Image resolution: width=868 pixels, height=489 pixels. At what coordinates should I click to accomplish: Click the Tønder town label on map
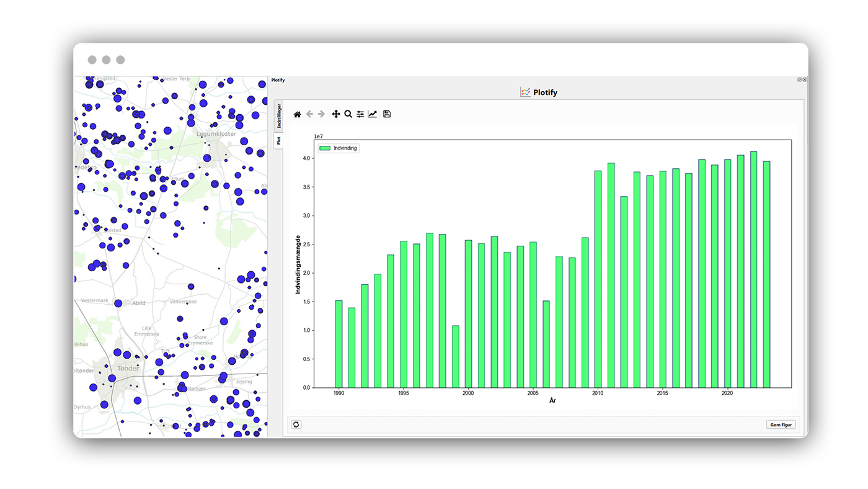(128, 368)
